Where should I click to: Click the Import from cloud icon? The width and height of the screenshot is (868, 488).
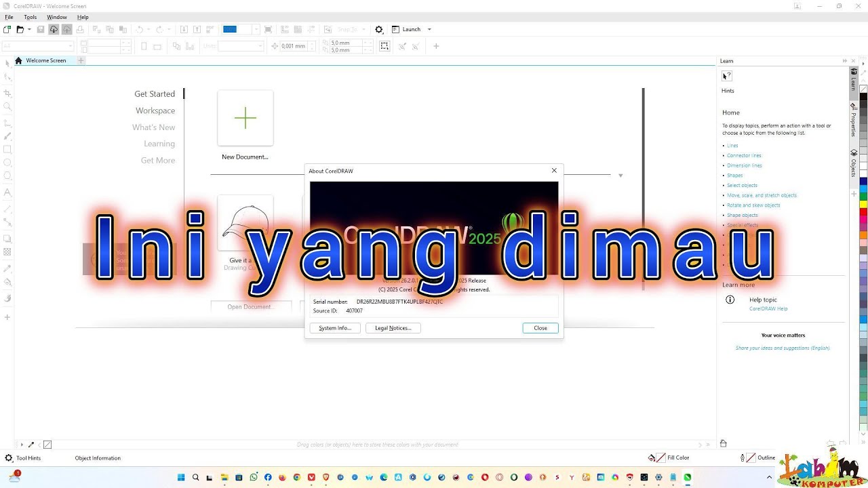[53, 29]
